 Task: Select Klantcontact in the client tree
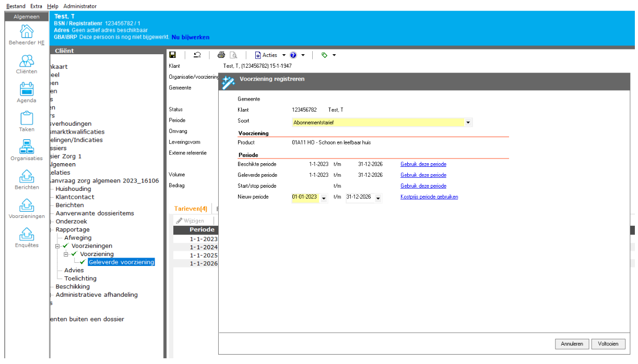tap(75, 197)
